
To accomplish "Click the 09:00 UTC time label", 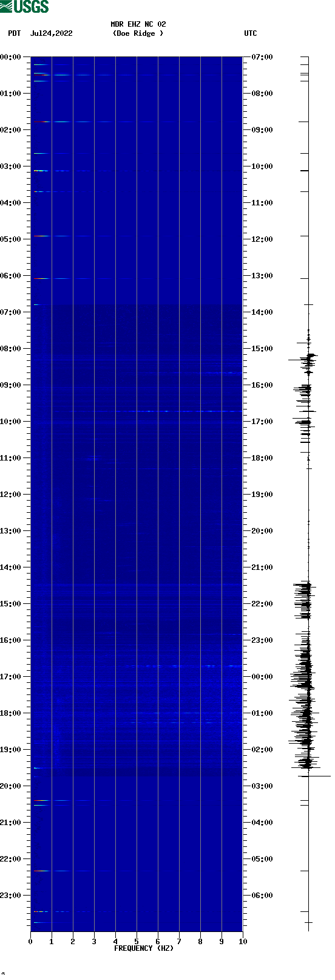I will tap(262, 130).
